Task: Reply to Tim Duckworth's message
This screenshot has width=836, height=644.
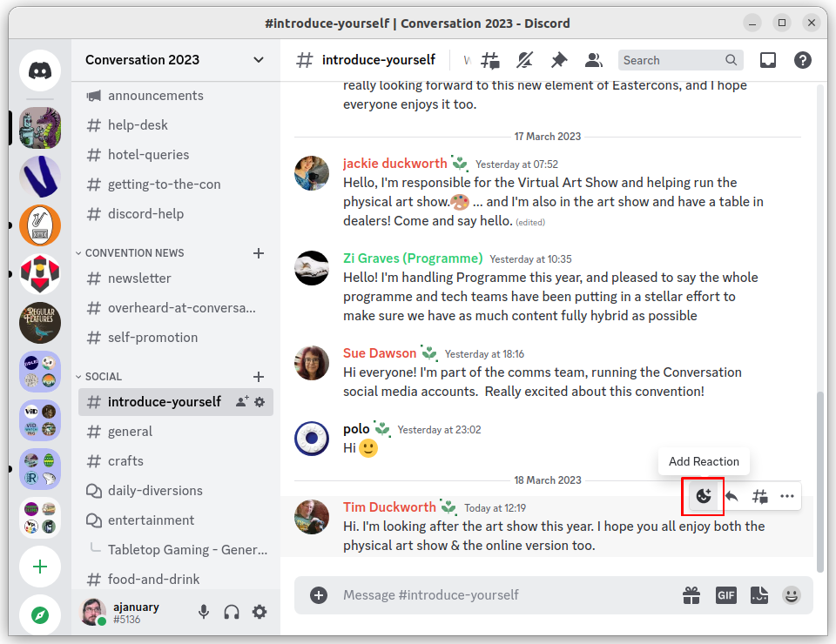Action: [731, 496]
